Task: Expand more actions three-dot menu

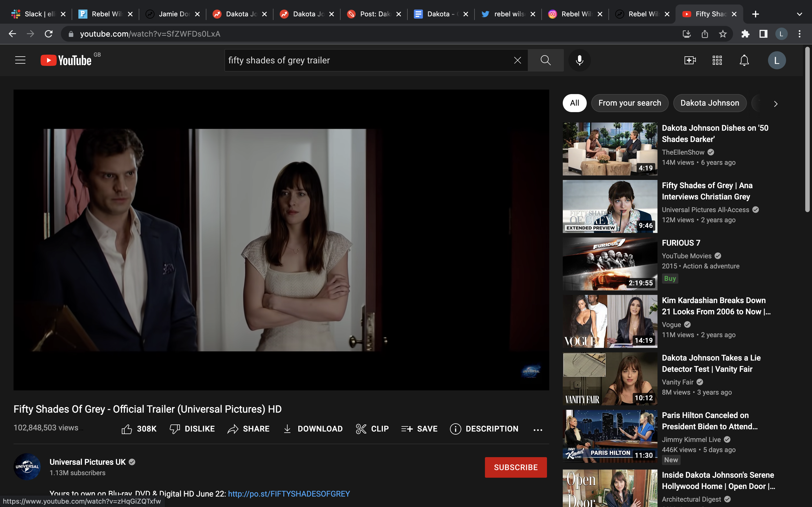Action: tap(538, 430)
